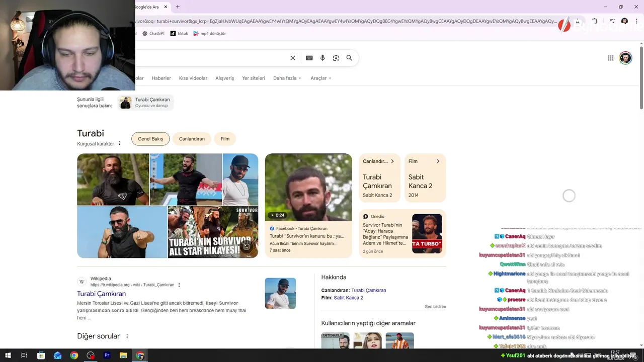
Task: Open the Chrome profile avatar in toolbar
Action: tap(624, 21)
